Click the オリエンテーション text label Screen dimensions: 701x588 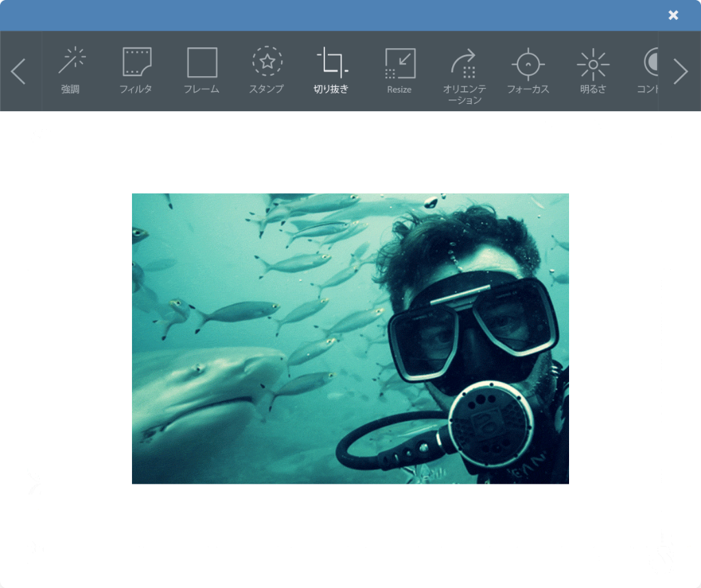(465, 94)
